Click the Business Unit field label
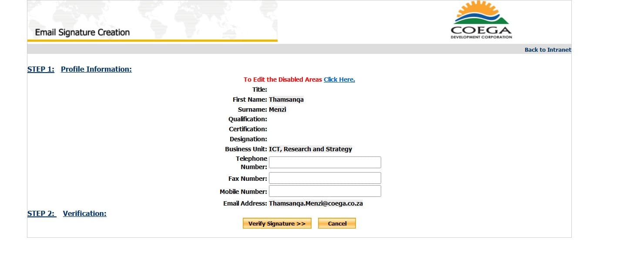The width and height of the screenshot is (644, 266). pyautogui.click(x=246, y=149)
